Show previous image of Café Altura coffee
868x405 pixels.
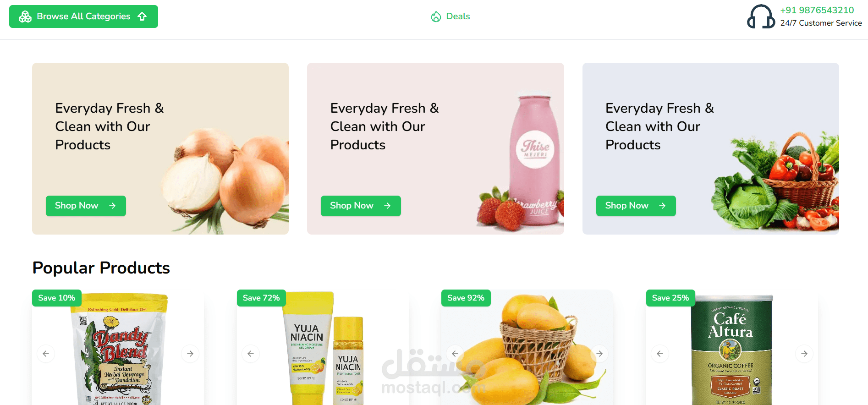pos(660,354)
